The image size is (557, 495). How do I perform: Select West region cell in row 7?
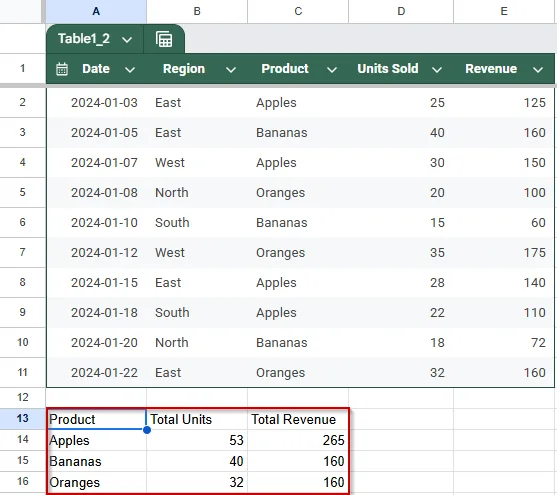point(197,252)
